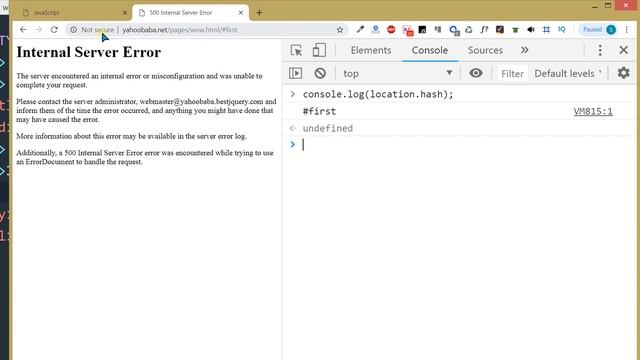Click the 'undefined' return value
The height and width of the screenshot is (360, 640).
pos(328,128)
